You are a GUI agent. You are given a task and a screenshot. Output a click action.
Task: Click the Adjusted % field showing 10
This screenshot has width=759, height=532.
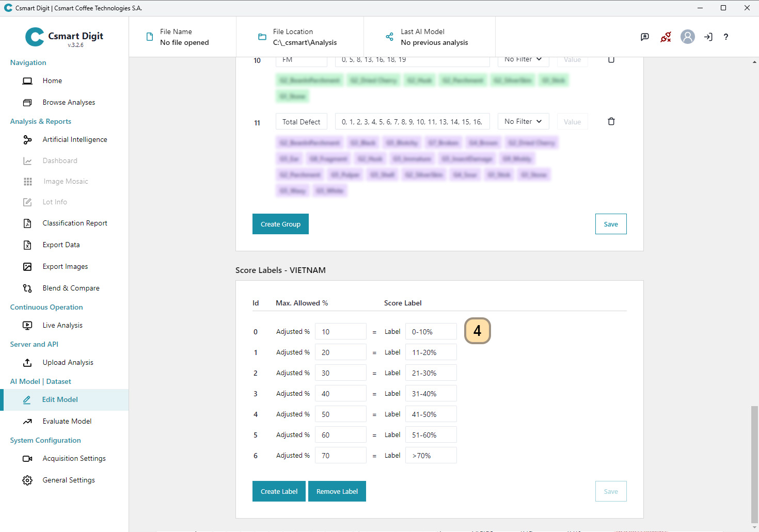pos(340,332)
